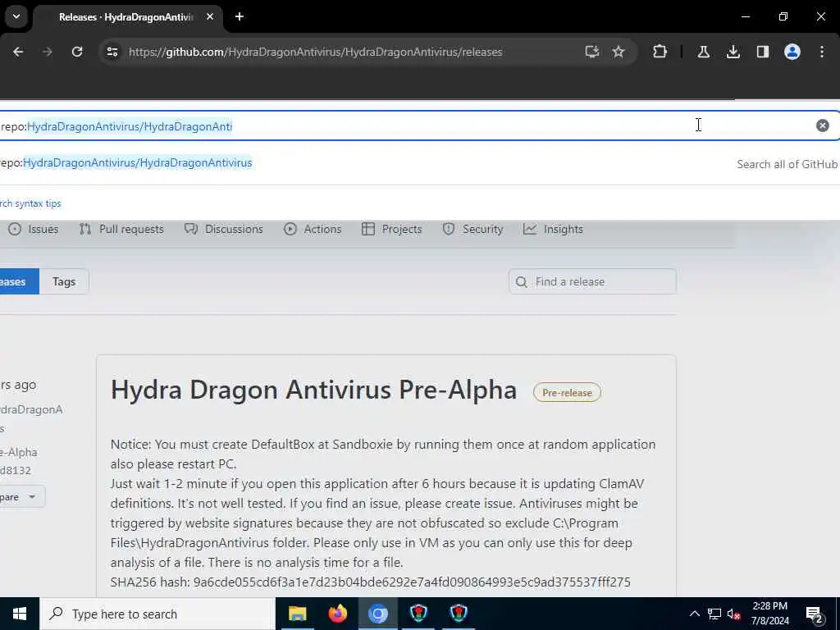The width and height of the screenshot is (840, 630).
Task: Open the Actions tab
Action: (313, 230)
